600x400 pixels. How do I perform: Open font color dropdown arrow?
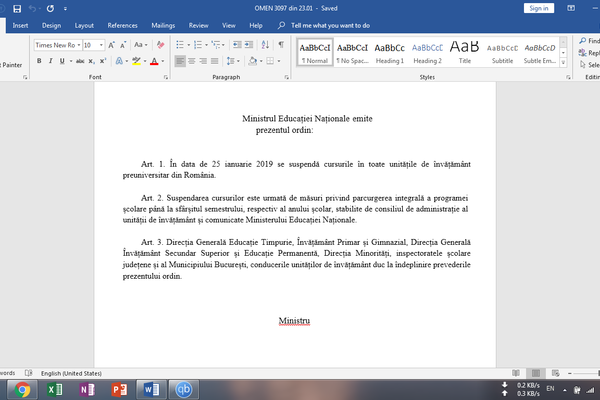(x=163, y=61)
